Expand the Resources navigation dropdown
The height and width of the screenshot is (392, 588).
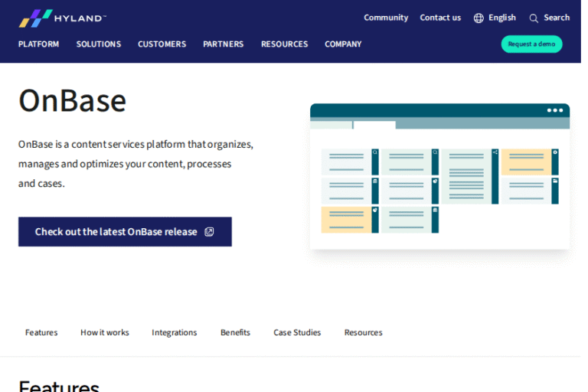pyautogui.click(x=284, y=44)
